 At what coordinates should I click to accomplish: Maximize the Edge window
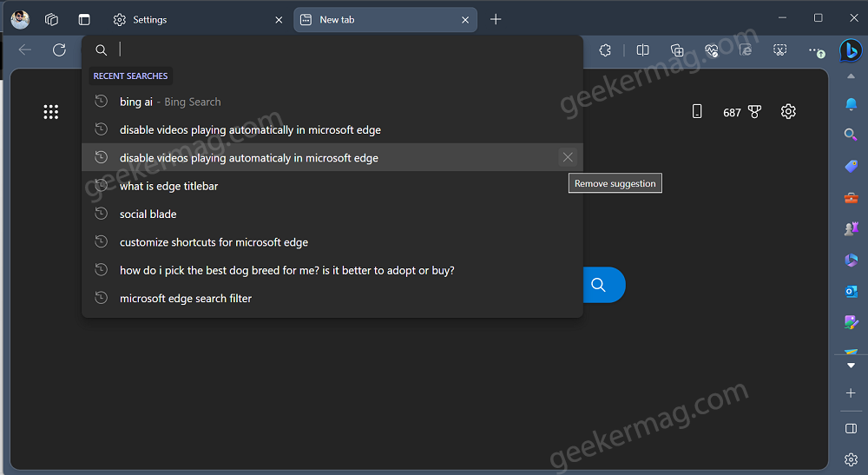(x=819, y=18)
